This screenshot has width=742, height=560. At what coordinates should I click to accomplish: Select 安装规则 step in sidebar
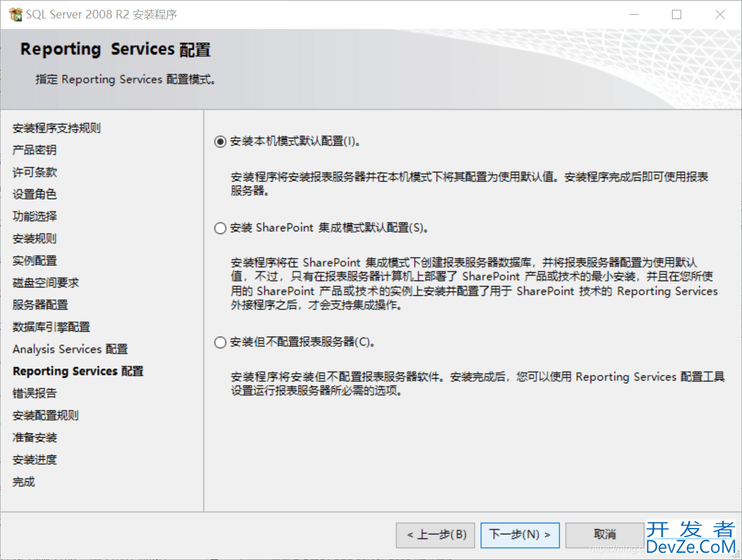pos(34,239)
